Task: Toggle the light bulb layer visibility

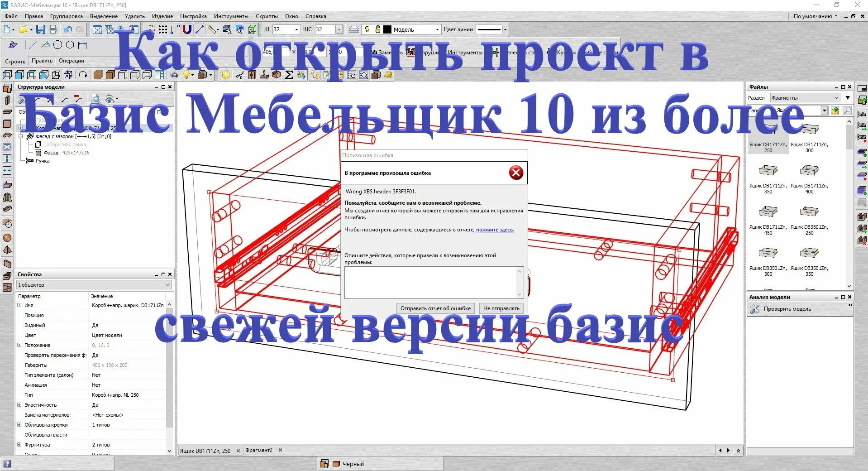Action: [367, 29]
